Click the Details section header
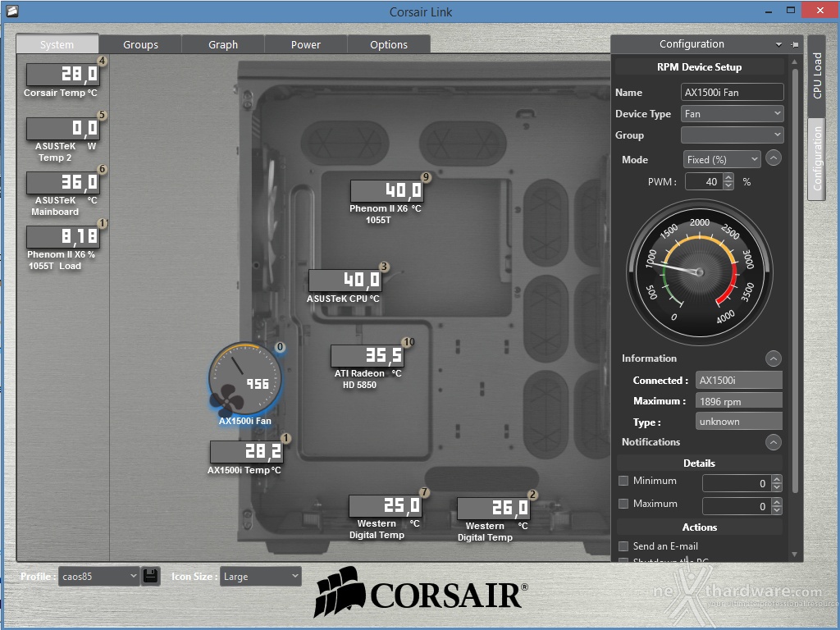The image size is (840, 630). pos(699,463)
